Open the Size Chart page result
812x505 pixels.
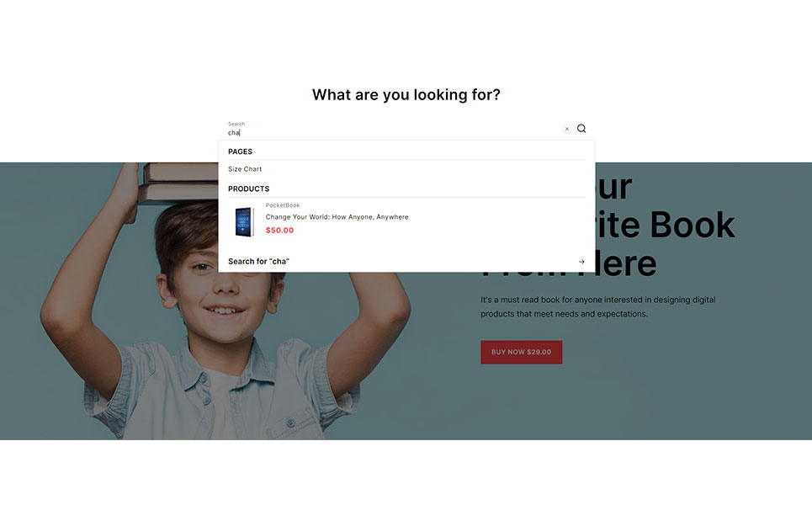[245, 169]
